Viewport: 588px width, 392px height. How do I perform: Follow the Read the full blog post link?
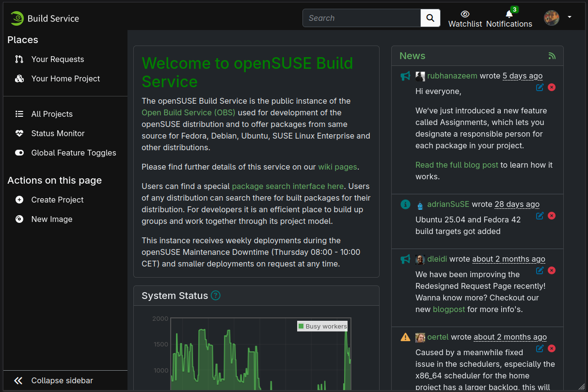click(x=457, y=165)
